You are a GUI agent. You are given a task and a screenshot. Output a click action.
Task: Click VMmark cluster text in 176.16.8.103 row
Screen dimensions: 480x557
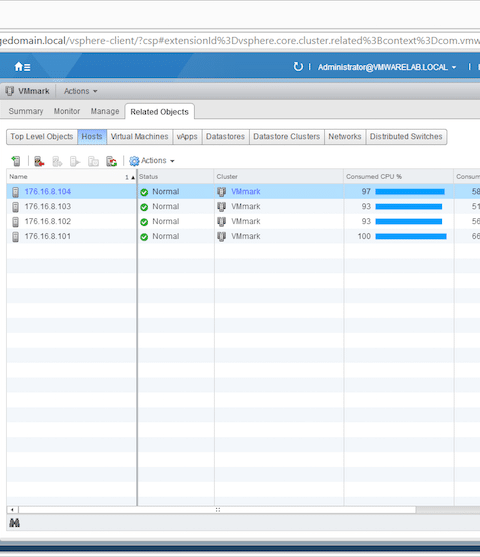pos(246,207)
